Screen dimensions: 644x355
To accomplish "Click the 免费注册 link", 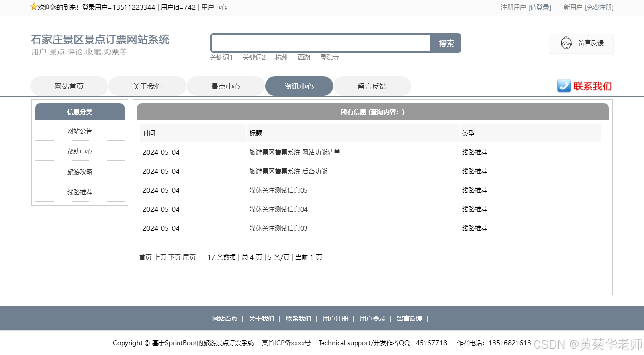I will [599, 7].
